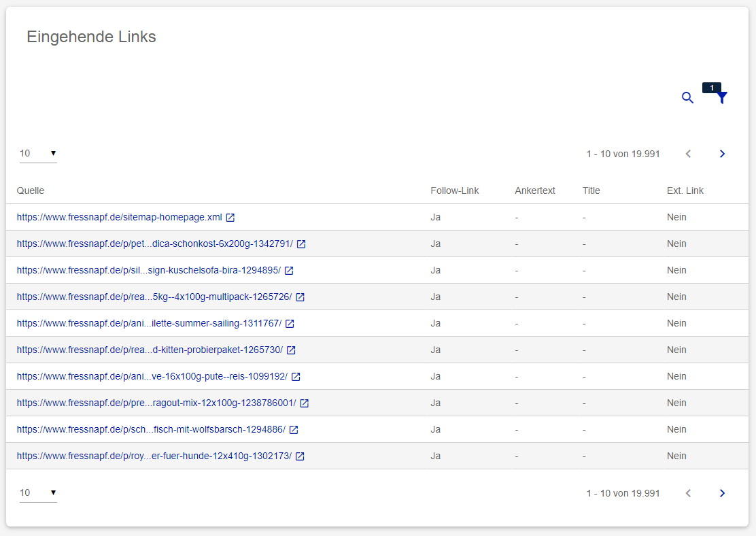Viewport: 756px width, 536px height.
Task: Open external icon for summer-sailing-1311767 row
Action: (x=290, y=324)
